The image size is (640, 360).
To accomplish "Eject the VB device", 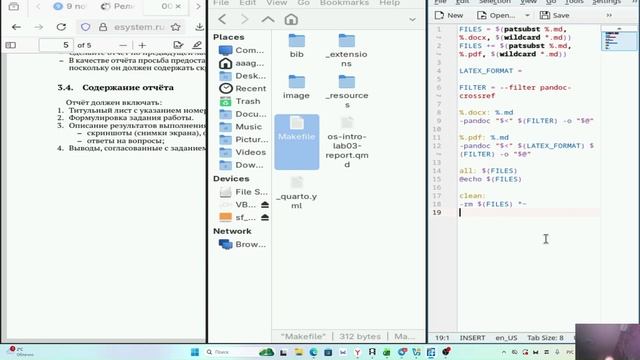I will [265, 204].
